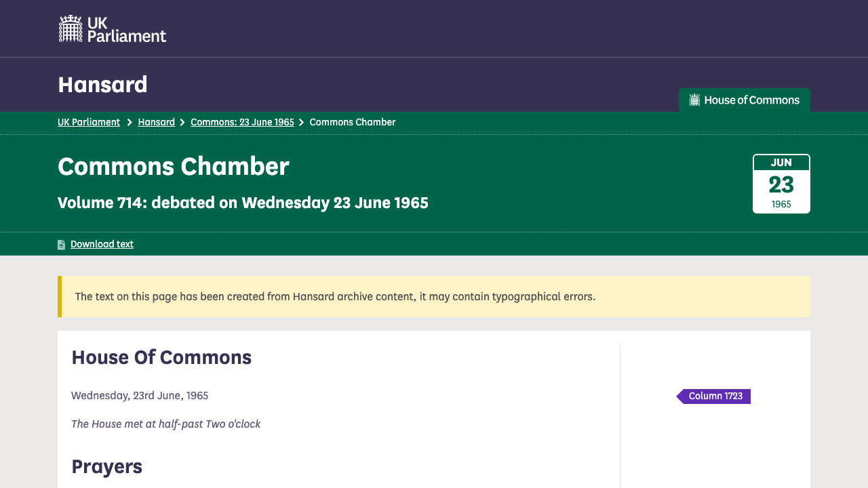Screen dimensions: 868x488
Task: Click the portcullis icon in House of Commons tab
Action: pyautogui.click(x=694, y=100)
